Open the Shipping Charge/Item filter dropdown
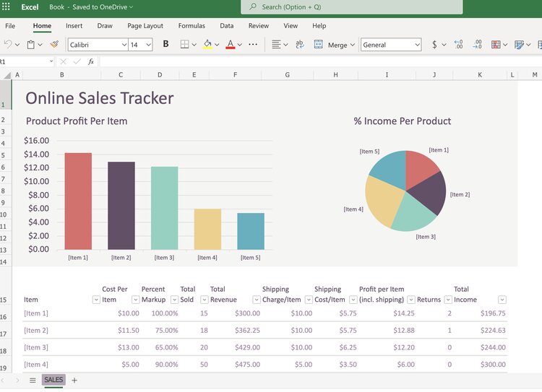The image size is (542, 392). click(309, 300)
